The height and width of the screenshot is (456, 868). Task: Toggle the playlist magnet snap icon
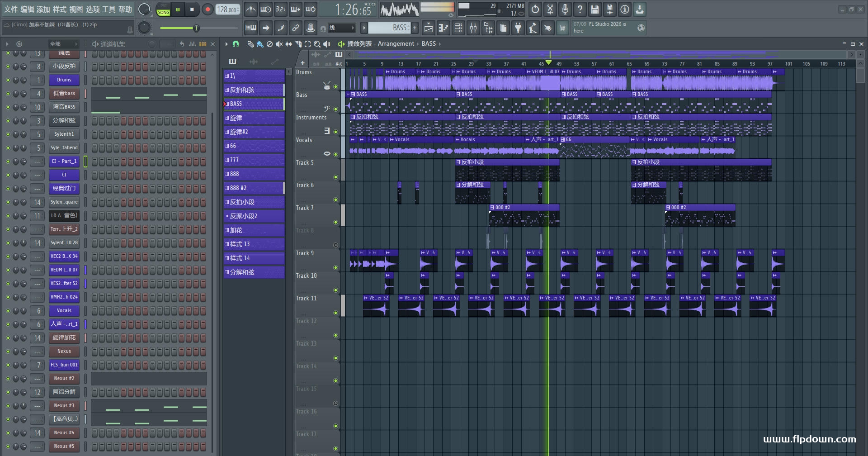[236, 44]
